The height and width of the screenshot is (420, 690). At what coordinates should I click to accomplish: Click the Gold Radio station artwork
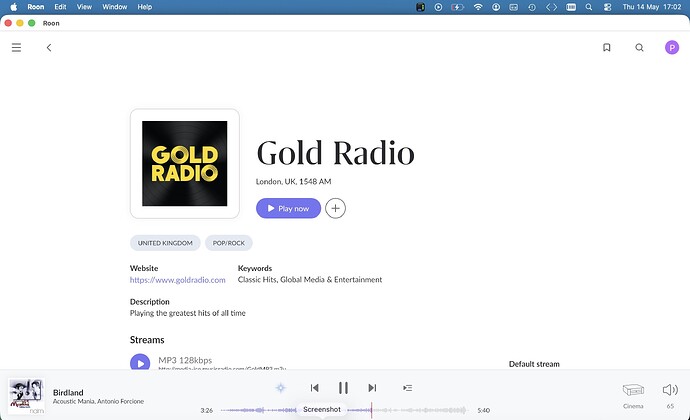185,164
